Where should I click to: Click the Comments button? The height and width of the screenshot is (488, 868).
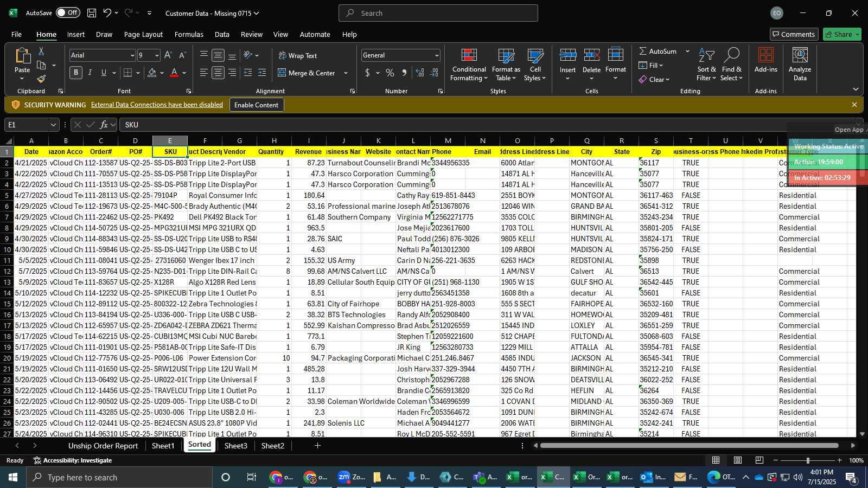pyautogui.click(x=793, y=34)
